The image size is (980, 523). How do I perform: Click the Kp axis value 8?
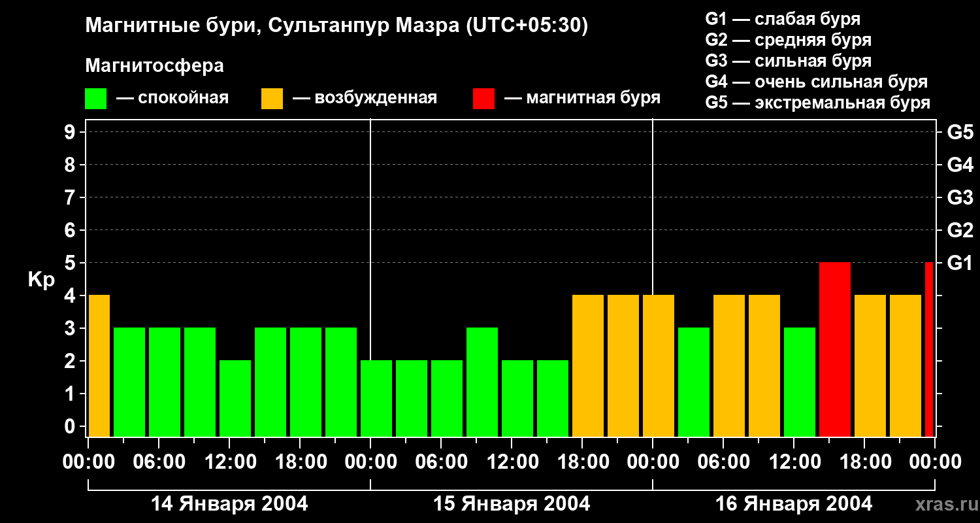tap(71, 165)
